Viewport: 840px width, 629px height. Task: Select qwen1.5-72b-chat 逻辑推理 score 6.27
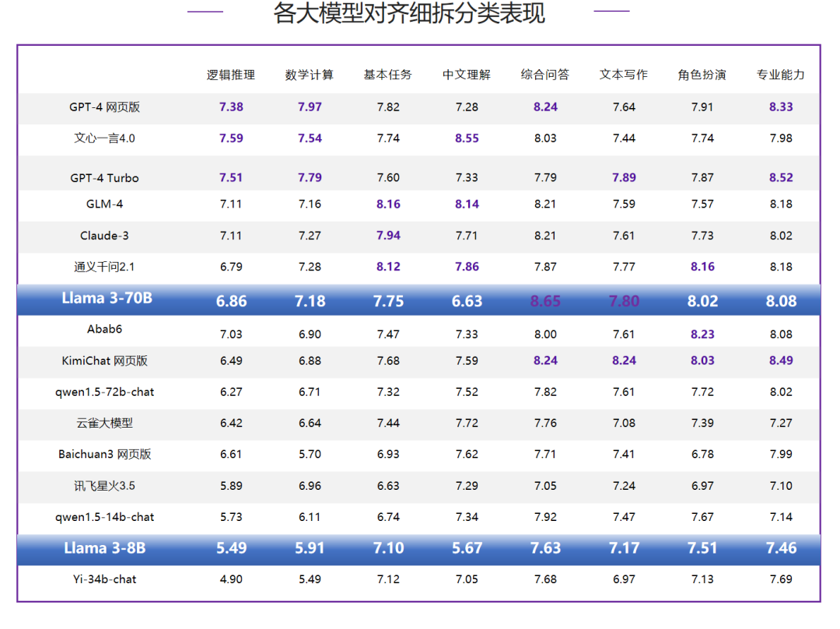tap(231, 393)
